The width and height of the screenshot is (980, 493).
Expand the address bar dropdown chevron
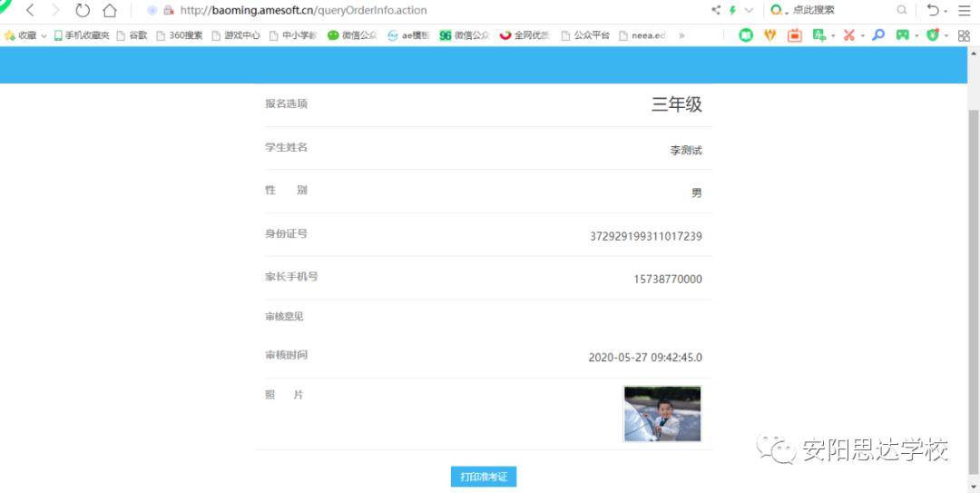749,11
